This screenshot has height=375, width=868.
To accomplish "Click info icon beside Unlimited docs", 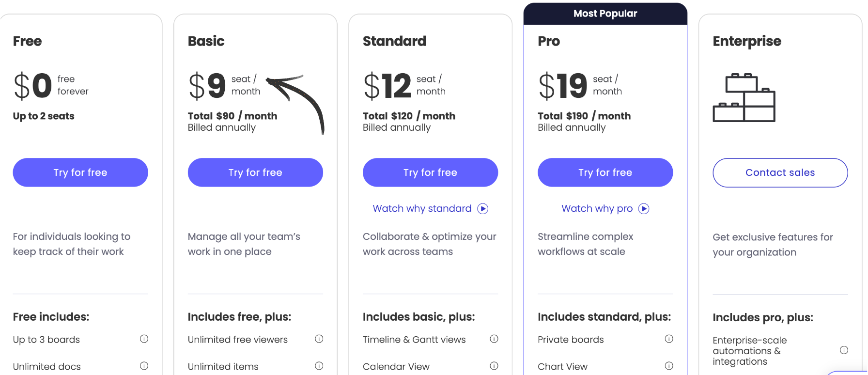I will click(144, 366).
